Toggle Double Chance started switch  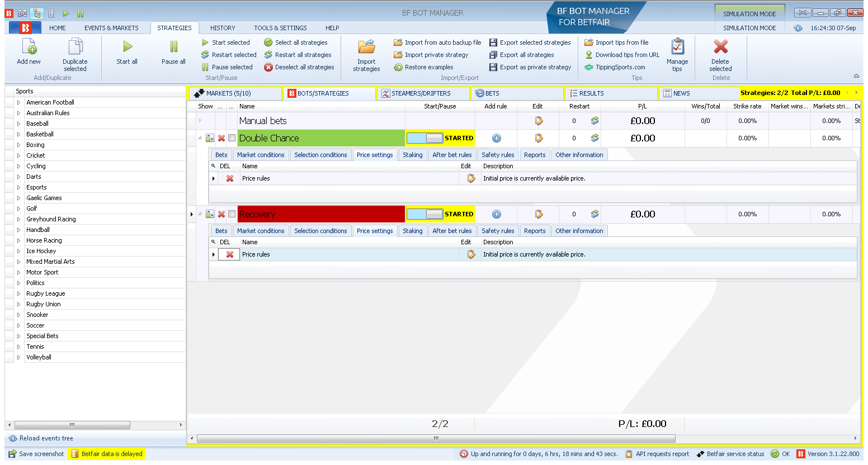tap(425, 138)
